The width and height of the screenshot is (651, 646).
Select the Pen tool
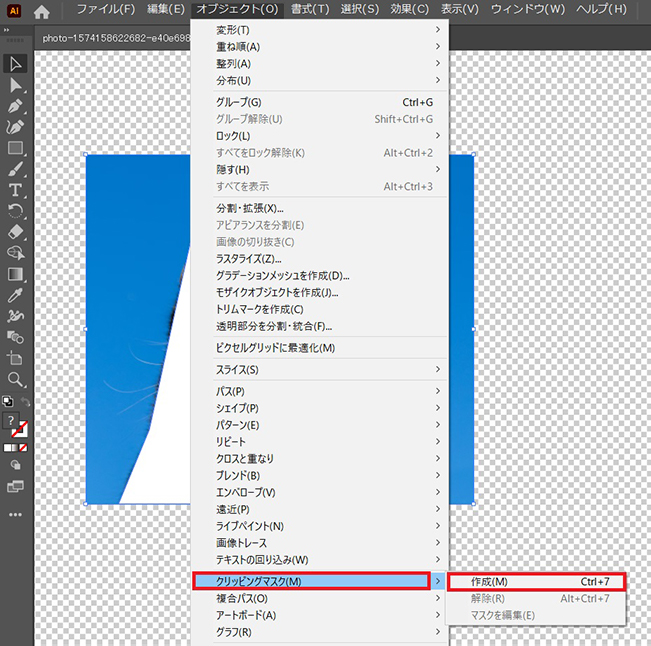click(x=15, y=106)
